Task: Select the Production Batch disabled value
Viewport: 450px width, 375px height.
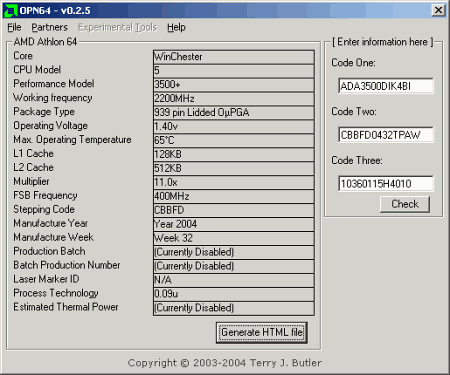Action: pos(234,253)
